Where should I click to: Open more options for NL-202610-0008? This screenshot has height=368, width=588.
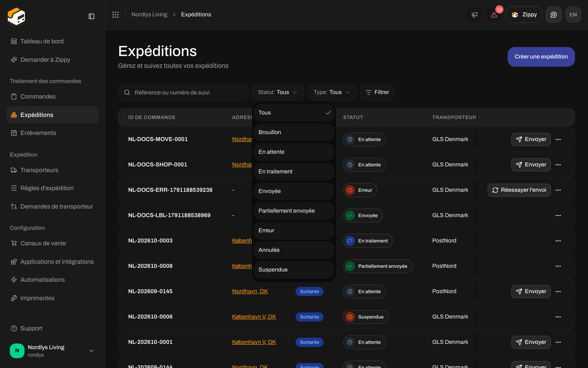[558, 266]
